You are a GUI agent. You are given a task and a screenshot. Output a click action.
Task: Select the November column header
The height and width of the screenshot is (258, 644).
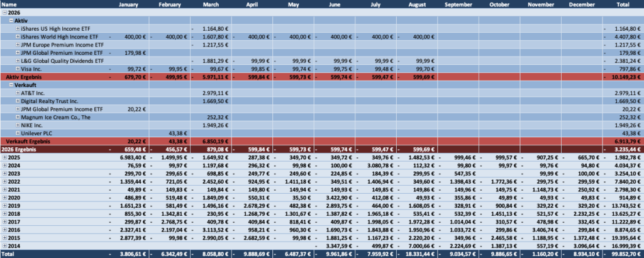(540, 4)
